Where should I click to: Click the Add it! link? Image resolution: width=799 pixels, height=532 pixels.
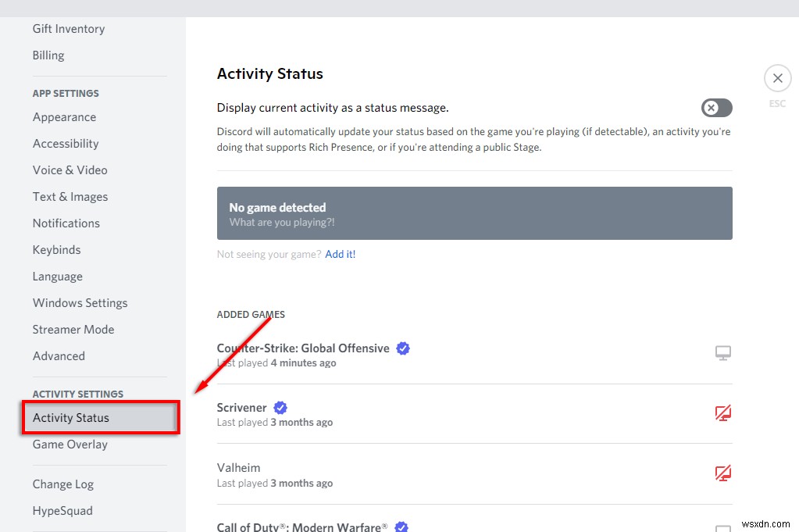point(340,253)
